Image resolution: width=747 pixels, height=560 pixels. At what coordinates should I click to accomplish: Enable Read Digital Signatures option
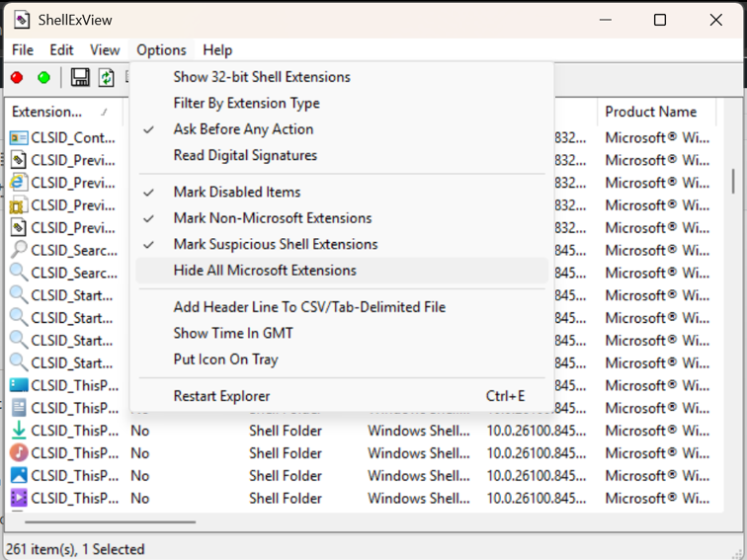(x=342, y=155)
